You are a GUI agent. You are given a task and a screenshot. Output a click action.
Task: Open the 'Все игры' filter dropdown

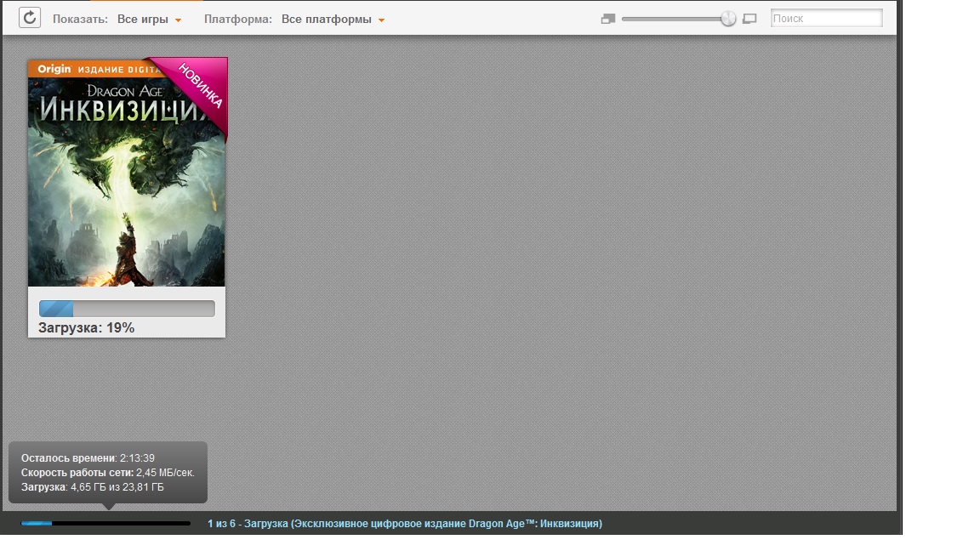pyautogui.click(x=150, y=20)
